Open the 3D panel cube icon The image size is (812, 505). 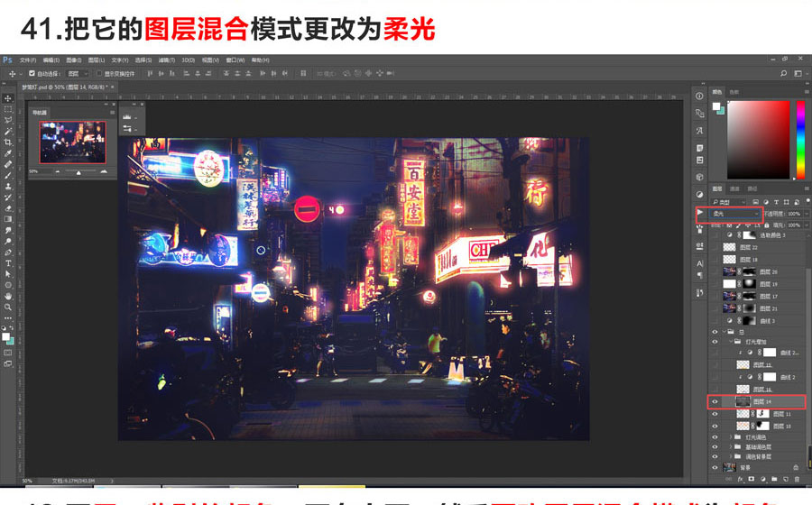(x=699, y=177)
